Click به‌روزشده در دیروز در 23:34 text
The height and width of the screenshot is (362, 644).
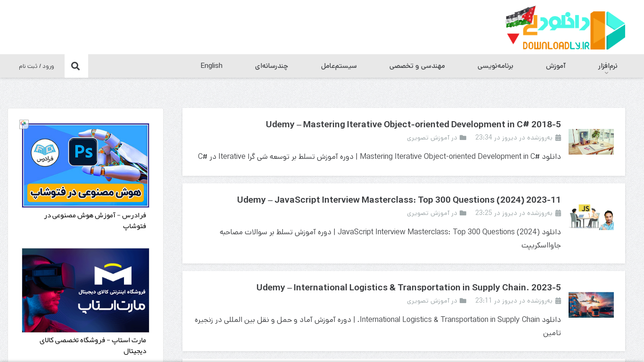click(514, 138)
